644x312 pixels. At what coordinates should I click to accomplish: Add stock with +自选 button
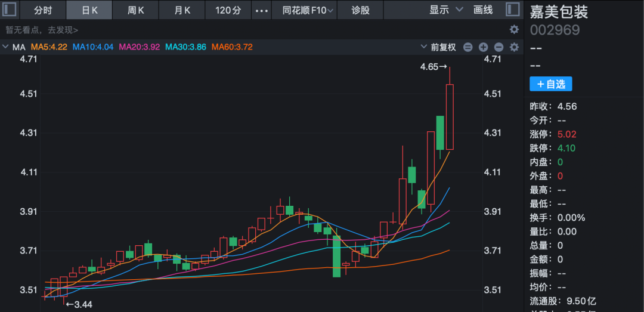coord(551,84)
